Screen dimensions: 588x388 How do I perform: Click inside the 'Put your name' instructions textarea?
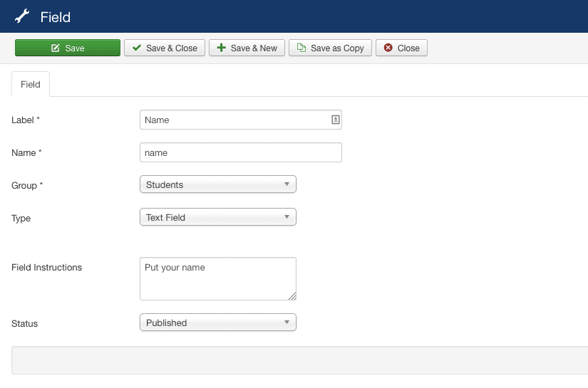(217, 279)
